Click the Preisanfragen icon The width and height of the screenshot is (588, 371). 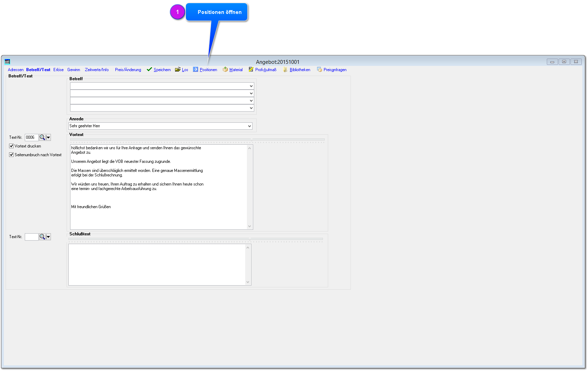tap(319, 69)
